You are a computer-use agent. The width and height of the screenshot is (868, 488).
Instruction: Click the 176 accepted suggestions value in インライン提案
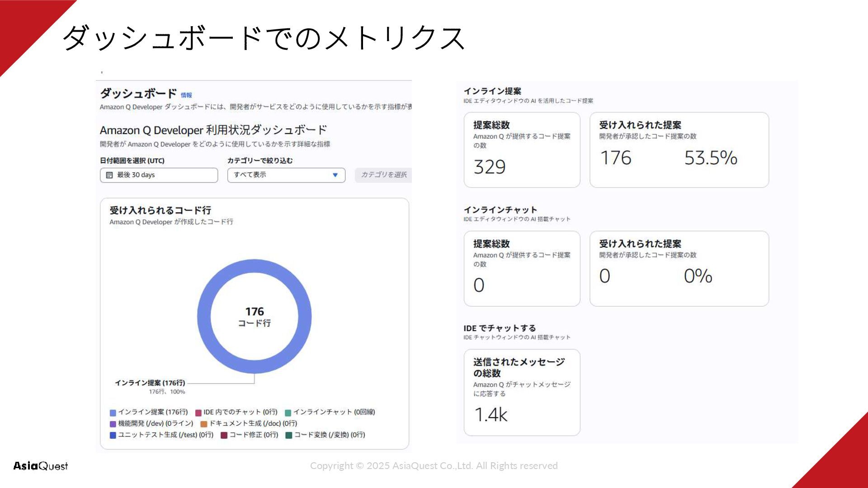[x=616, y=158]
